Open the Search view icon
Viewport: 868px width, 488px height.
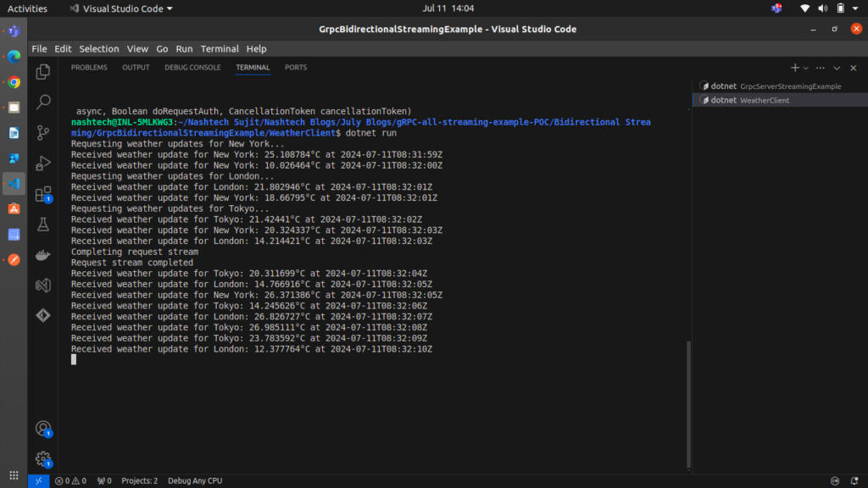(43, 103)
